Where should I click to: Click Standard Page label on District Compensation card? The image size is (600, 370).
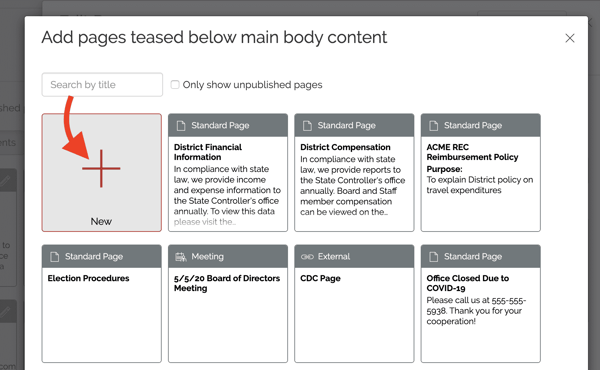click(x=346, y=126)
